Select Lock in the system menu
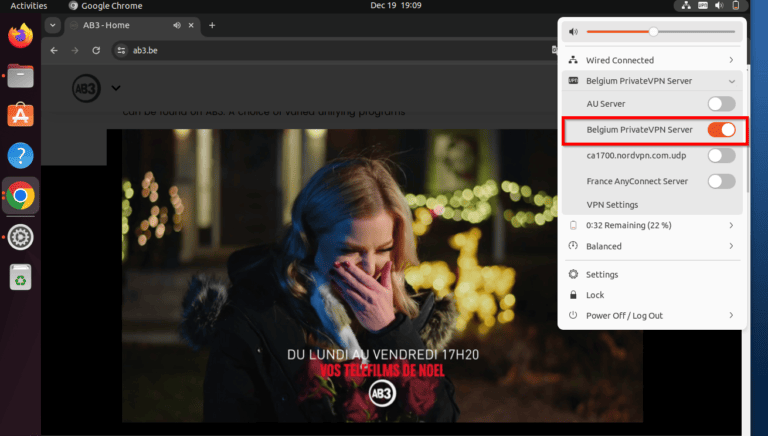The image size is (768, 436). pos(595,295)
